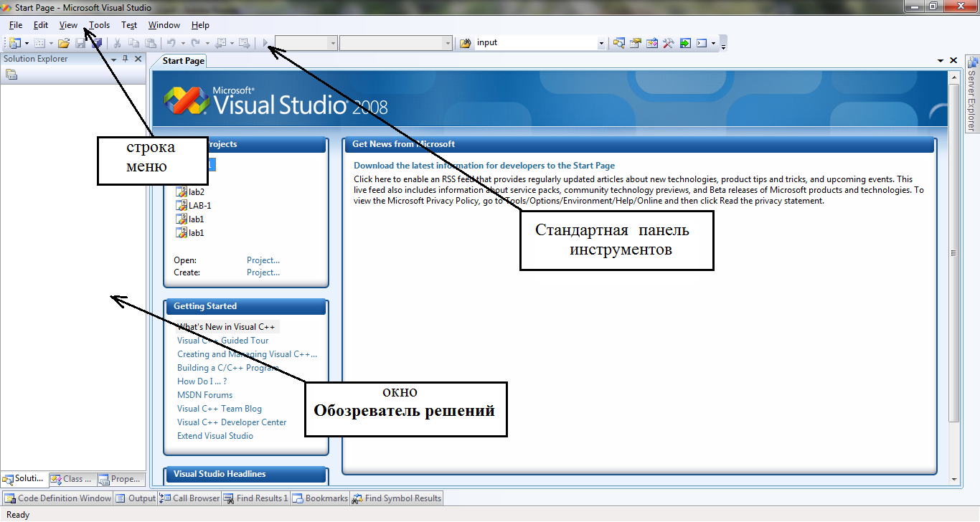
Task: Open the Tools menu
Action: 100,25
